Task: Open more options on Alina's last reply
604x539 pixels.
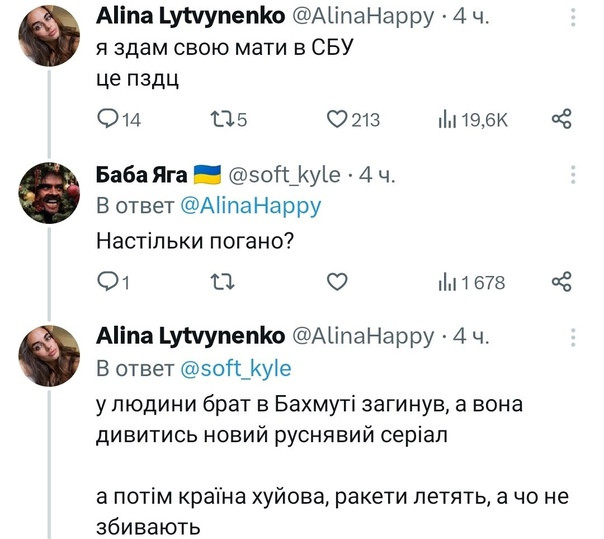Action: [x=573, y=337]
